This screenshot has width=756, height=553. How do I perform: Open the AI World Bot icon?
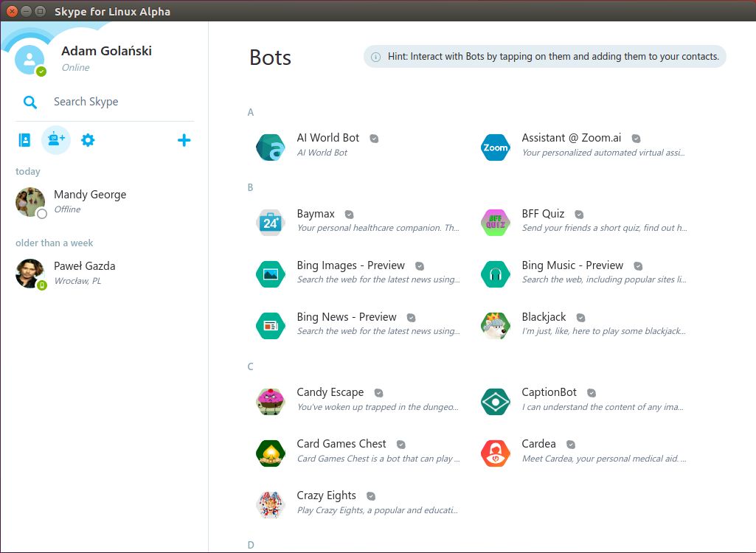coord(270,147)
